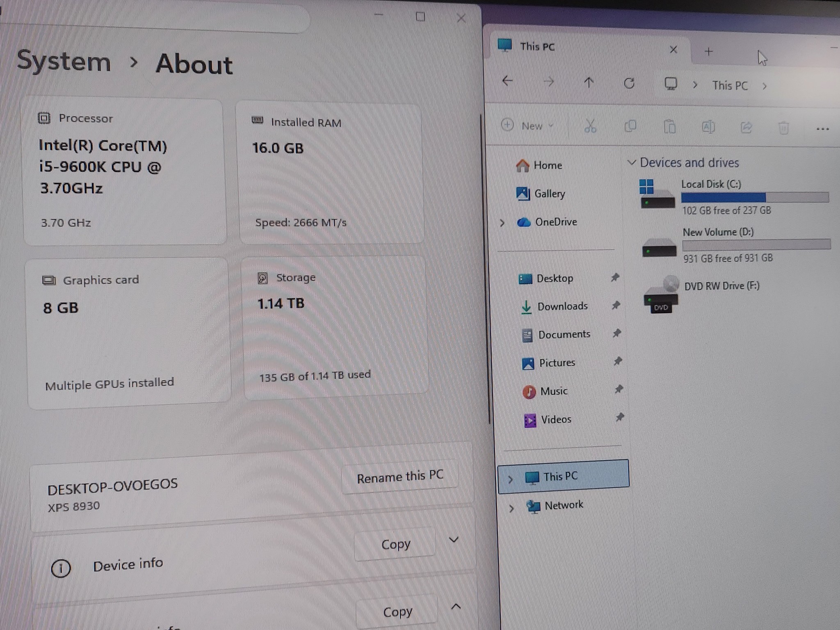The image size is (840, 630).
Task: Open the Pictures folder in navigation pane
Action: tap(548, 363)
